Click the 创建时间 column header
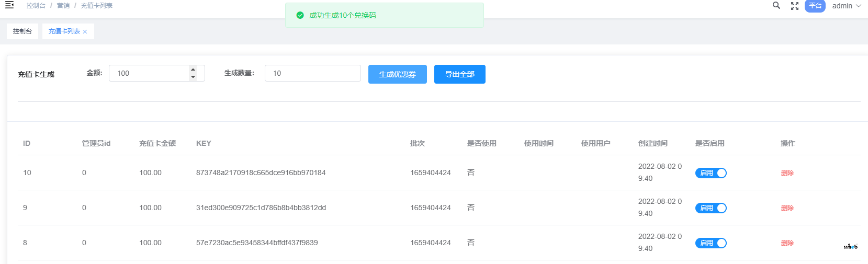The image size is (868, 264). point(653,143)
